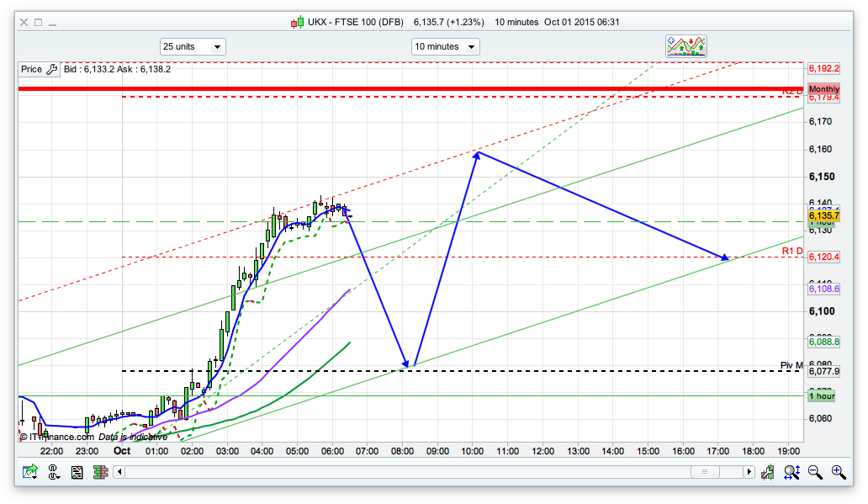Click the magnifier icon with vertical arrows
Screen dimensions: 868x504
[x=791, y=473]
